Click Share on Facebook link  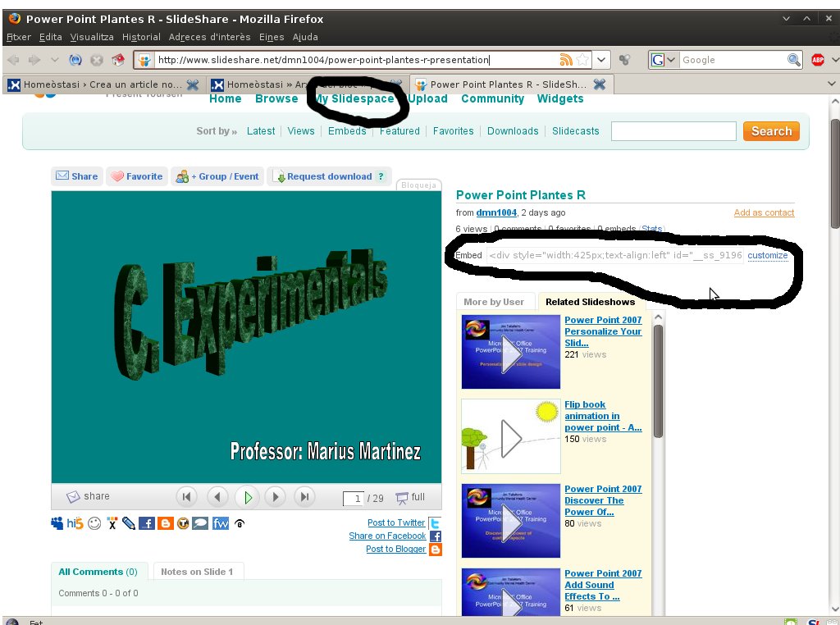pos(387,536)
